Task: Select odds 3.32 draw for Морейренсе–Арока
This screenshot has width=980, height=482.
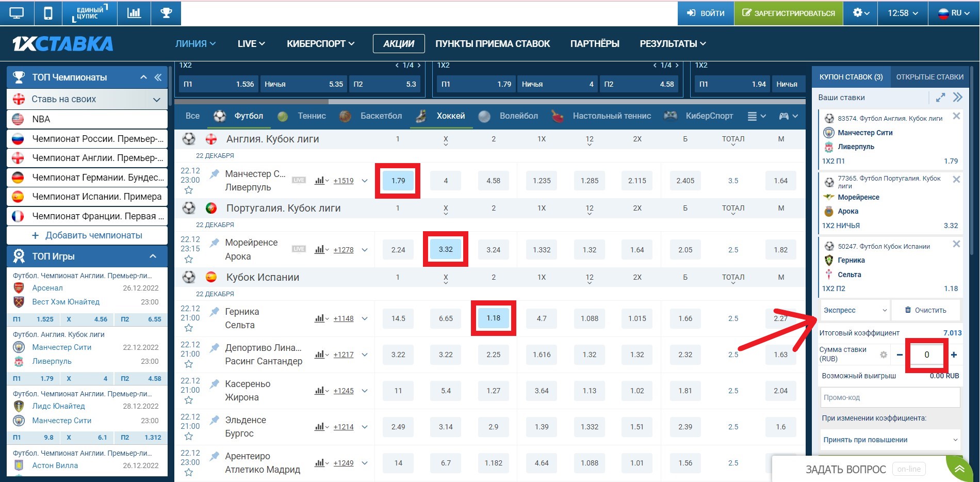Action: pyautogui.click(x=446, y=249)
